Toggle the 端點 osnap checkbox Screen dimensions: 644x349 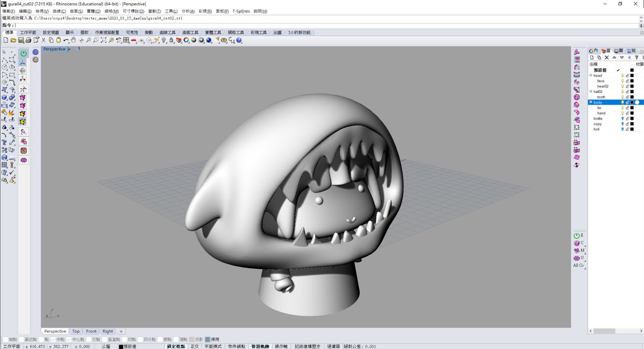(6, 339)
